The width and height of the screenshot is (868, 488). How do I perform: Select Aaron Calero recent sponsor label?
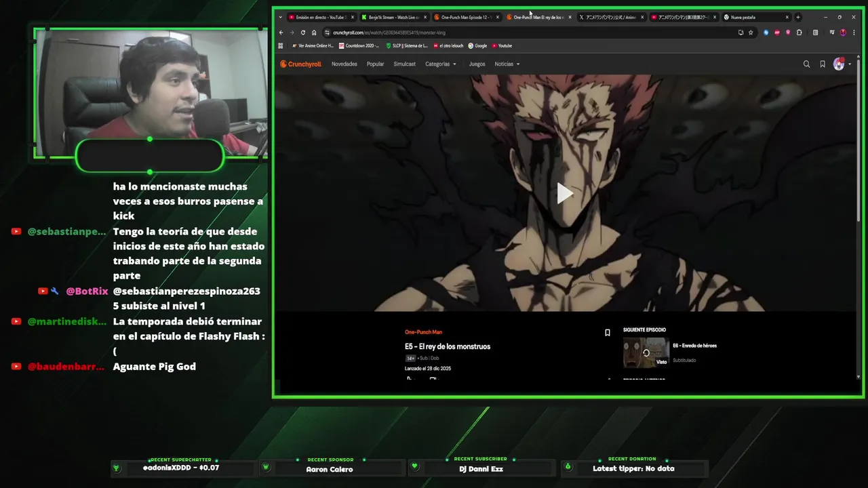[330, 469]
